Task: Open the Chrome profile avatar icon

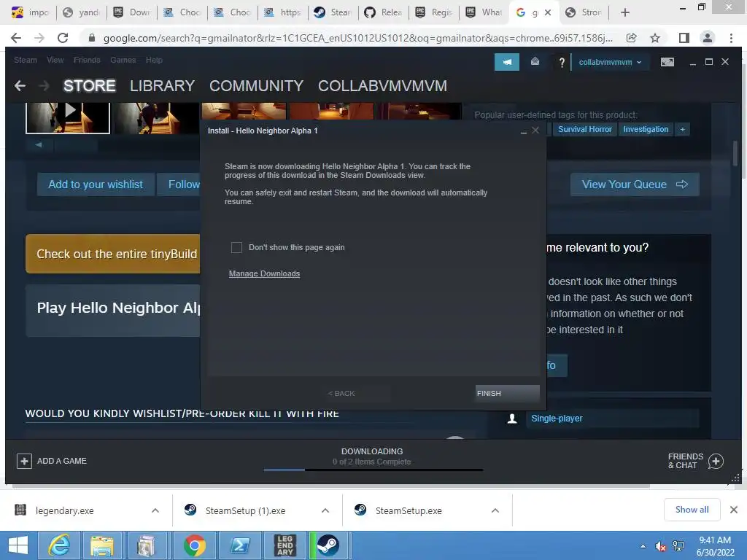Action: click(x=708, y=38)
